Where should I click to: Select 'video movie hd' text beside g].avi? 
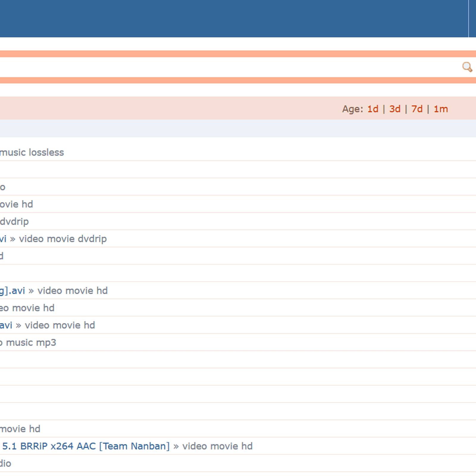pos(73,291)
